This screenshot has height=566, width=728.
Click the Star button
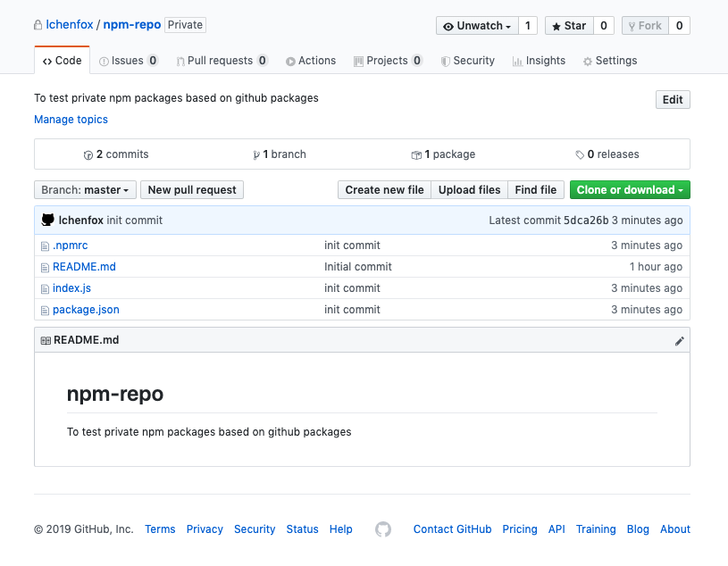coord(569,26)
